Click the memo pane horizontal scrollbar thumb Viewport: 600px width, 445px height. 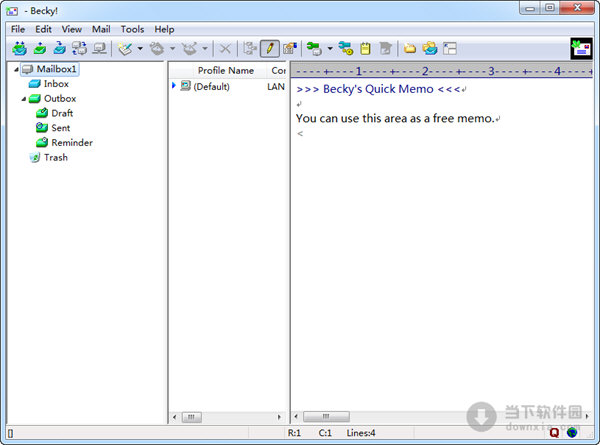326,416
